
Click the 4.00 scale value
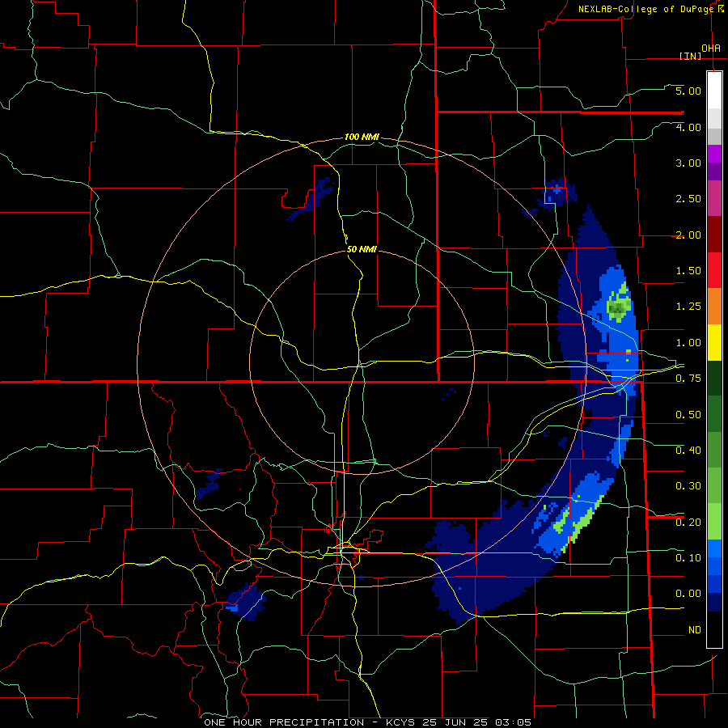click(688, 127)
